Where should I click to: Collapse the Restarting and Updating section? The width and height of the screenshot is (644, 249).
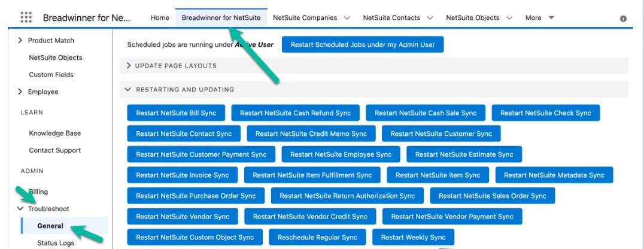(x=127, y=89)
